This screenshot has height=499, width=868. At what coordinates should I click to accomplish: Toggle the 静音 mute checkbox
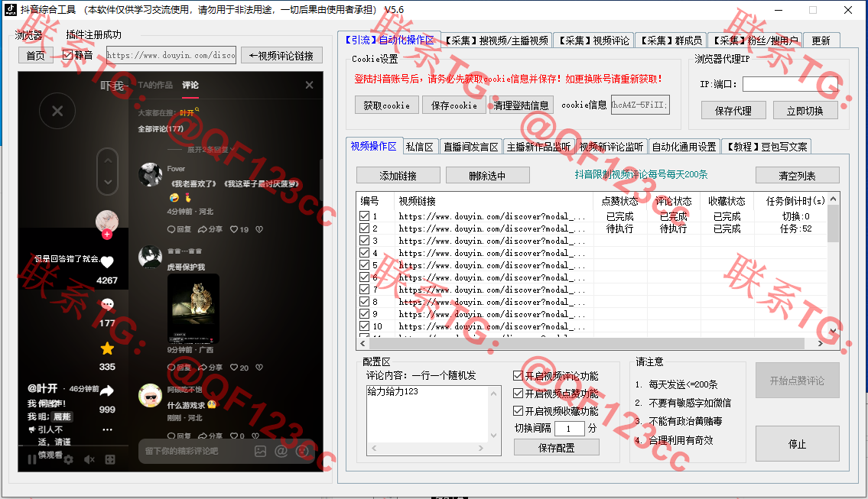[x=67, y=55]
